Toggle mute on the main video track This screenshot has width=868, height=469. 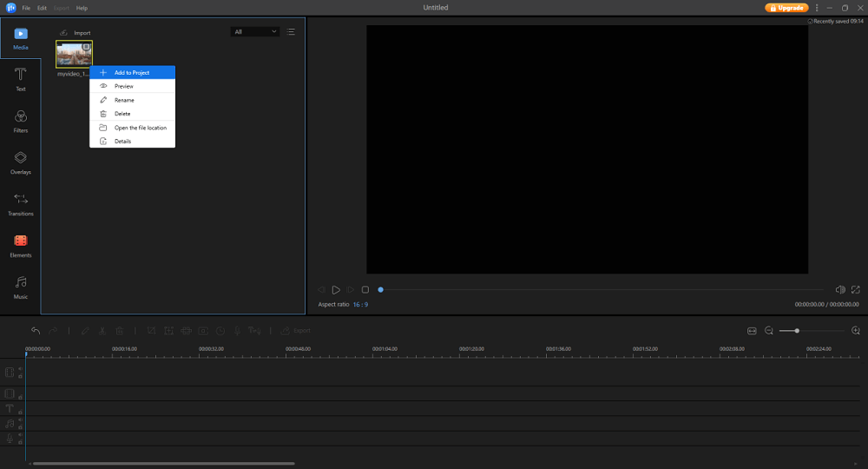pyautogui.click(x=20, y=369)
